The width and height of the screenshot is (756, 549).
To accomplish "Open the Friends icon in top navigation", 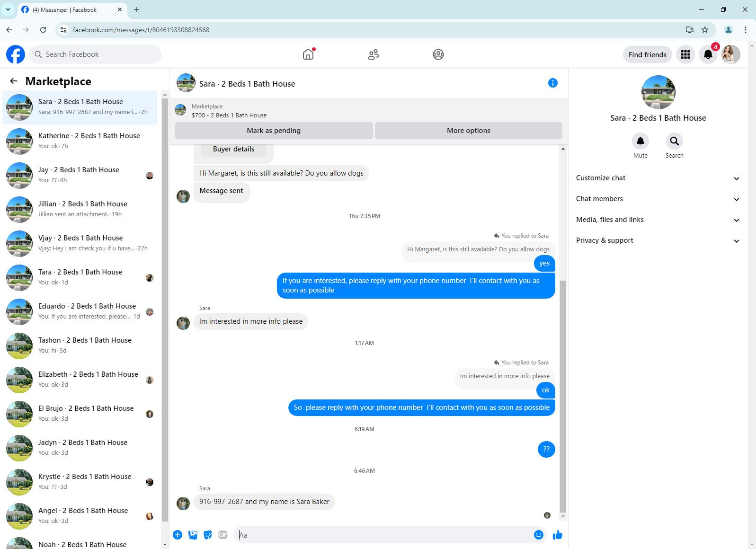I will [x=374, y=54].
